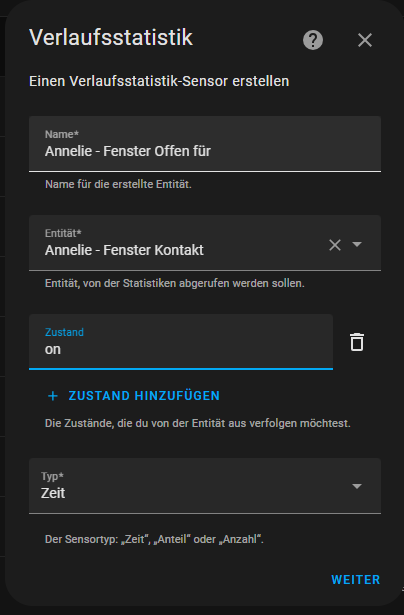Open the help question mark icon
The height and width of the screenshot is (615, 404).
313,40
